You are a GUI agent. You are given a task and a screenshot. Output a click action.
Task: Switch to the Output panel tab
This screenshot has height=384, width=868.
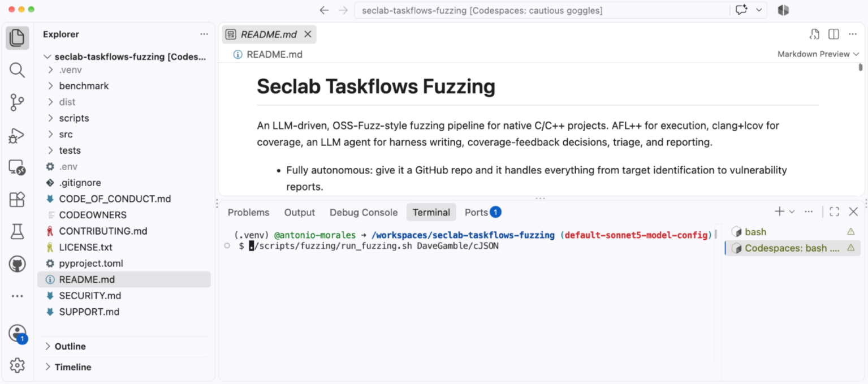[300, 212]
